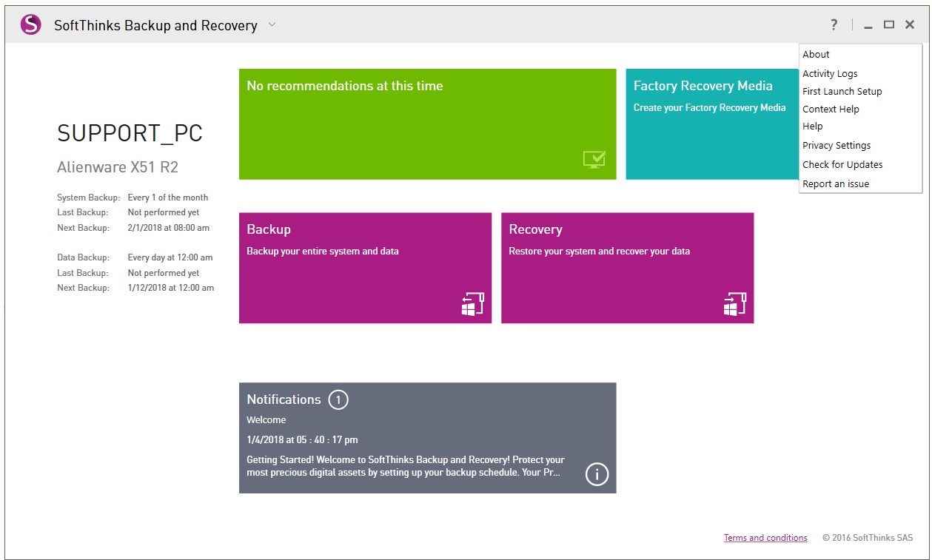The width and height of the screenshot is (932, 560).
Task: Click the '2/1/2018 at 08:00 am' next backup
Action: (169, 228)
